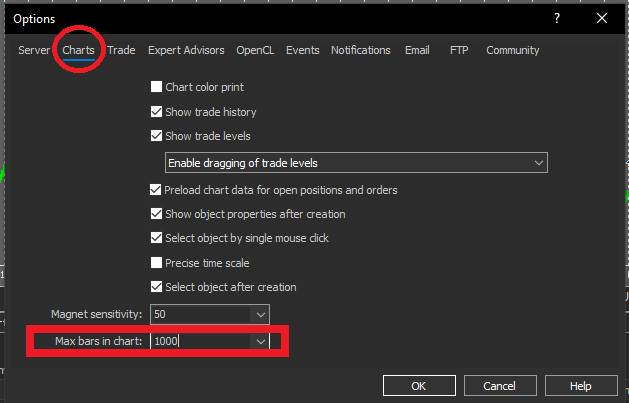Switch to the Server tab
629x403 pixels.
point(35,50)
